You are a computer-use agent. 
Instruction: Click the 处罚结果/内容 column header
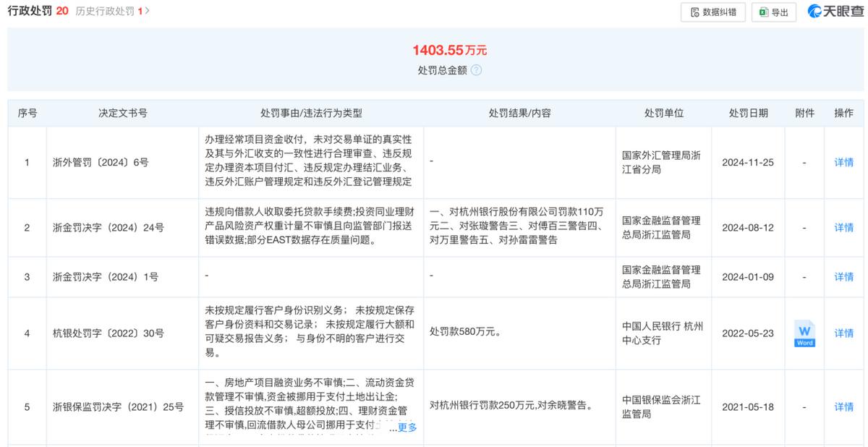click(519, 114)
